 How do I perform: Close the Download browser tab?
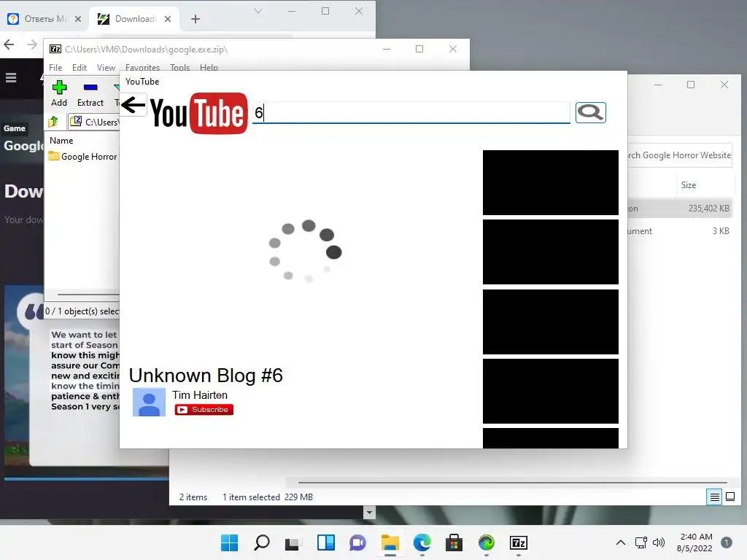[x=168, y=19]
